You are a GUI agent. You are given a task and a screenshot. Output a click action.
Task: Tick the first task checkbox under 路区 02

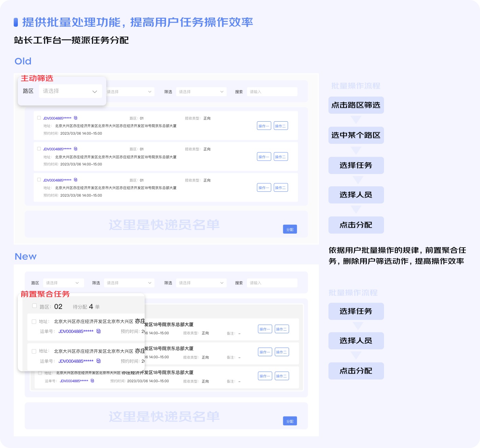pyautogui.click(x=34, y=322)
